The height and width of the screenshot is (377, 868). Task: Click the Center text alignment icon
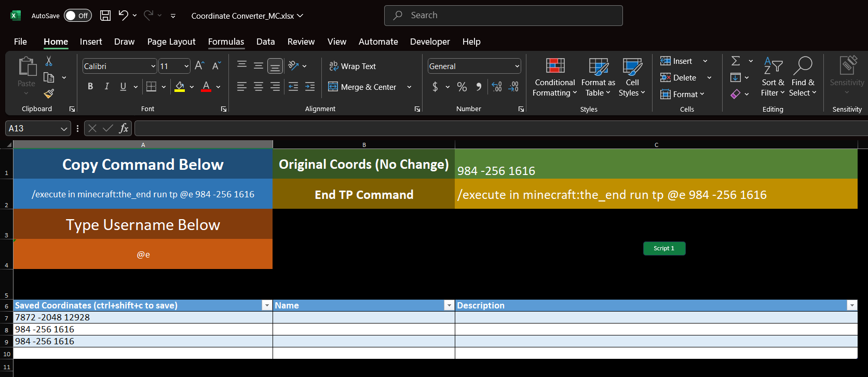click(259, 87)
